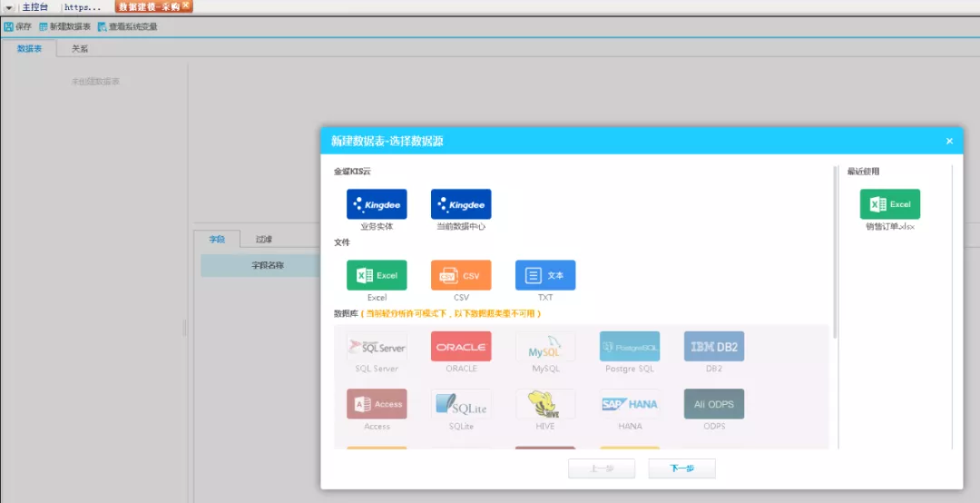The height and width of the screenshot is (503, 980).
Task: Choose the SAP HANA database icon
Action: pos(630,404)
